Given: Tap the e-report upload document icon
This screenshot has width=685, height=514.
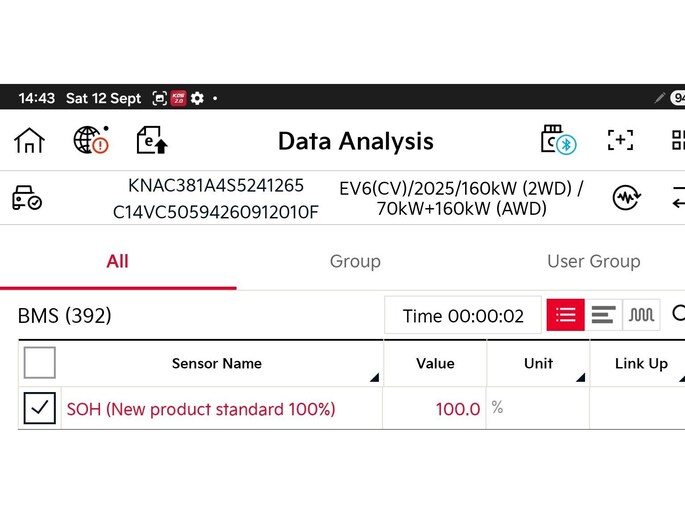Looking at the screenshot, I should click(x=152, y=140).
